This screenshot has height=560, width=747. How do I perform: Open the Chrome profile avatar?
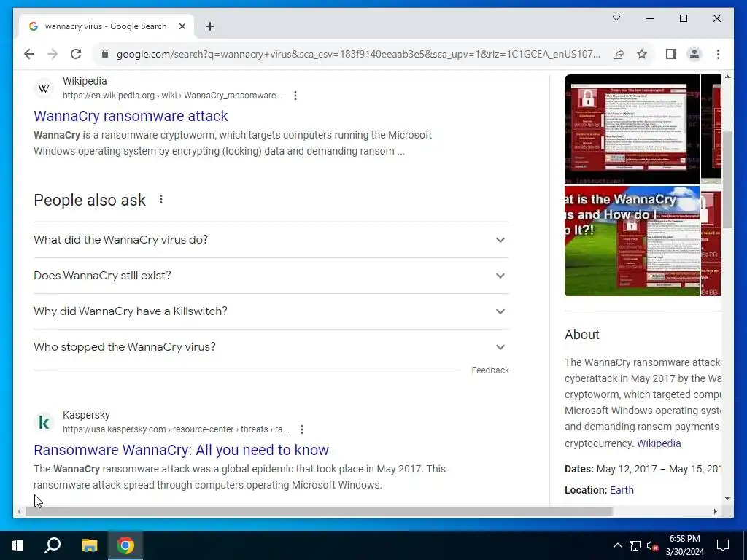[x=694, y=54]
